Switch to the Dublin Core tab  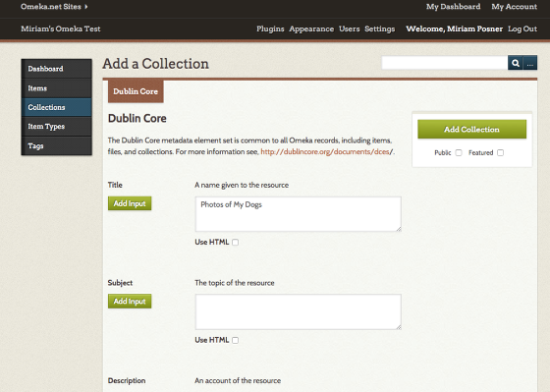pos(136,91)
